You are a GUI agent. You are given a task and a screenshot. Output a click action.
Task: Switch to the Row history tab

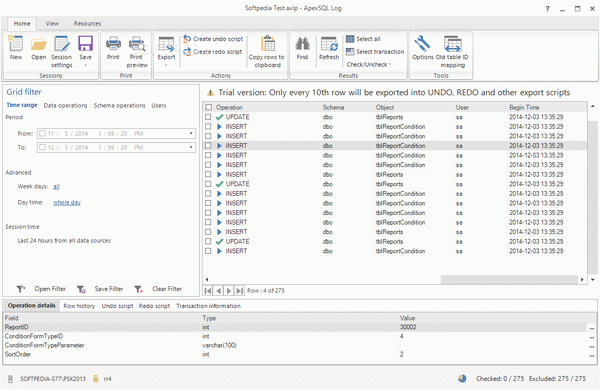tap(79, 306)
